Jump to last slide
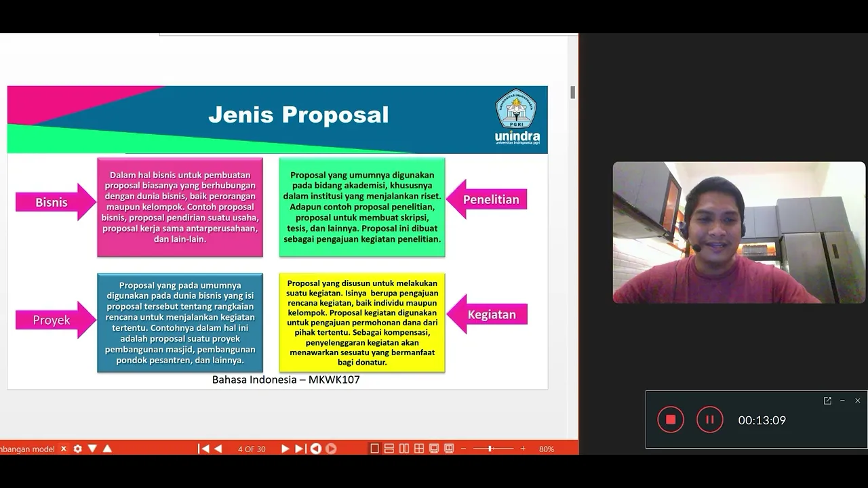The image size is (868, 488). coord(300,449)
